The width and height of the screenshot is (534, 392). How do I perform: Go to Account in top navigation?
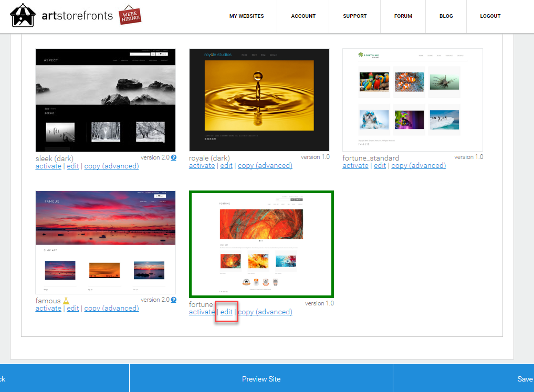[303, 16]
